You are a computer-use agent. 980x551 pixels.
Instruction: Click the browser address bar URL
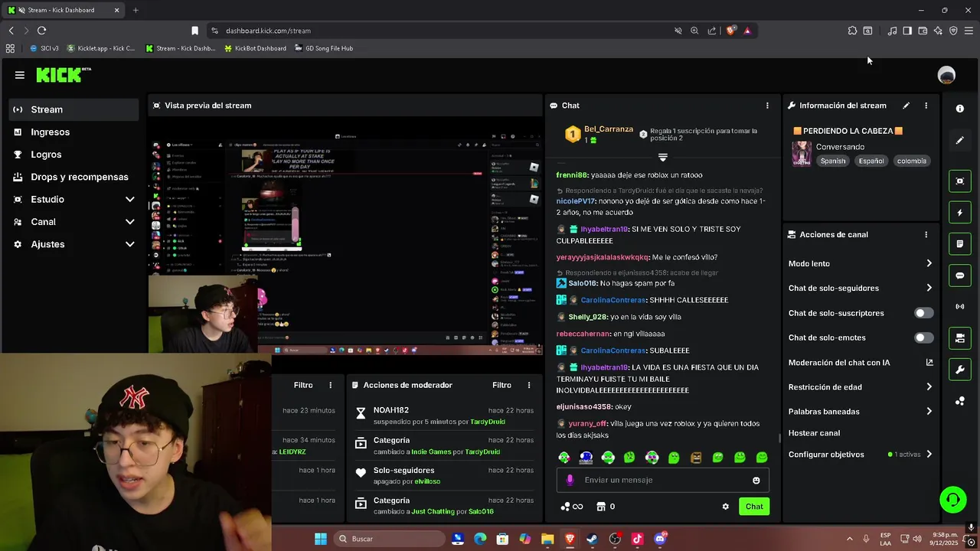coord(268,31)
